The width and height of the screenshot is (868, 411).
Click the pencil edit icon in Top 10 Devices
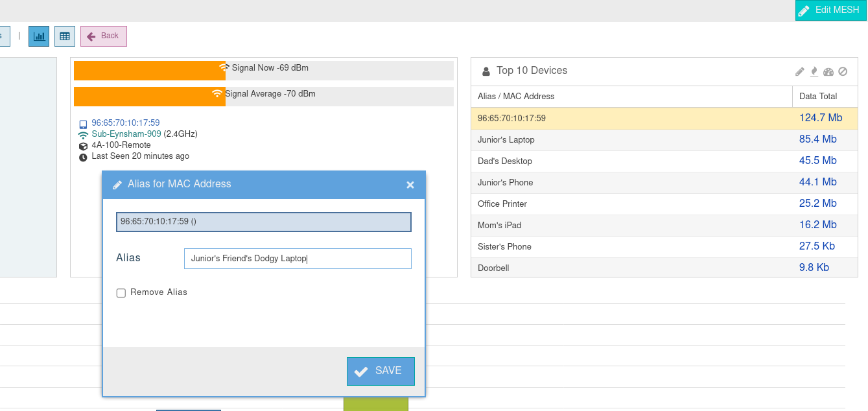[800, 71]
